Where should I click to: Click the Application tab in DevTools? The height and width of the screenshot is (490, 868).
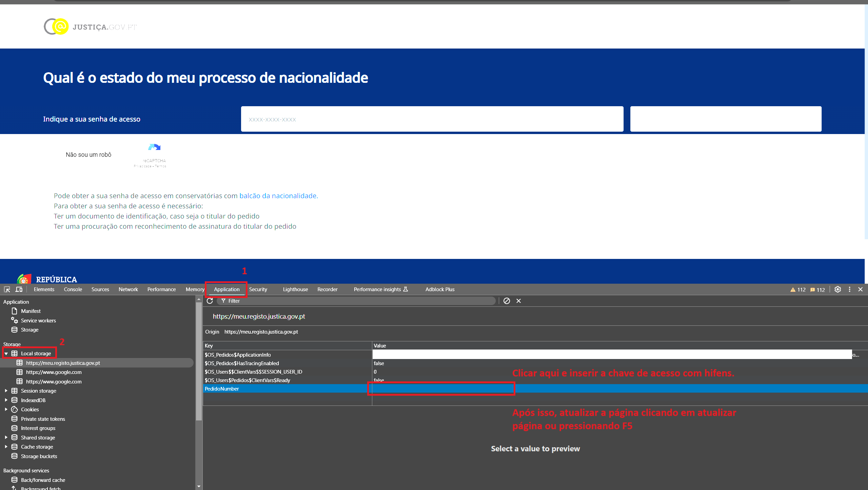[x=226, y=289]
